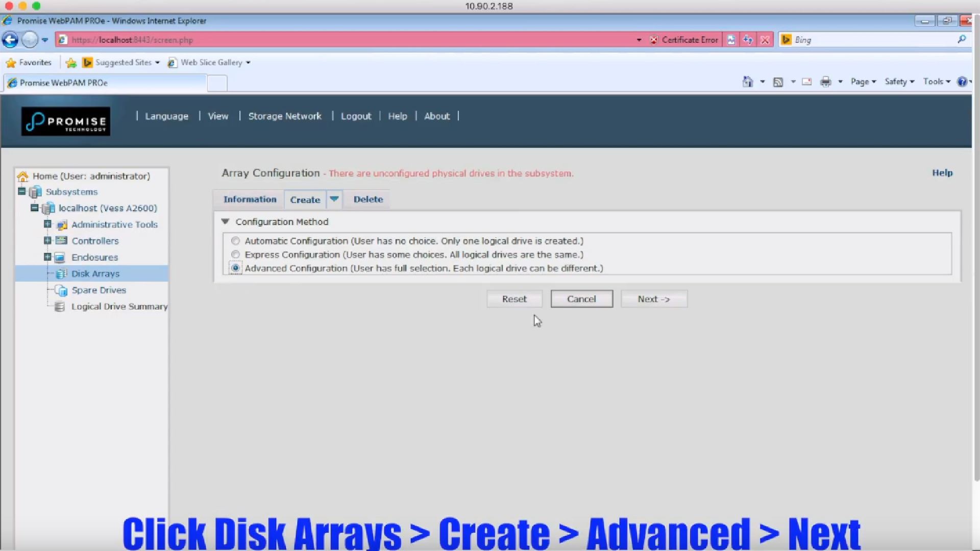This screenshot has height=551, width=980.
Task: Expand the Administrative Tools tree node
Action: pyautogui.click(x=47, y=224)
